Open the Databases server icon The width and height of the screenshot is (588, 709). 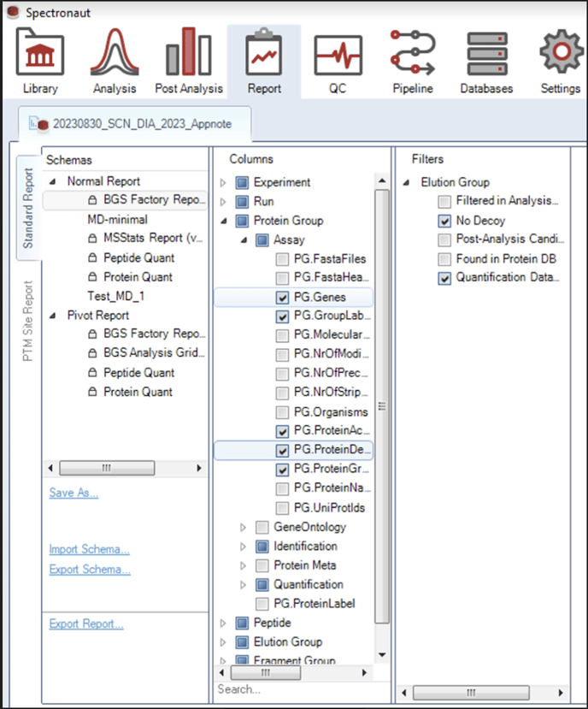pyautogui.click(x=487, y=53)
